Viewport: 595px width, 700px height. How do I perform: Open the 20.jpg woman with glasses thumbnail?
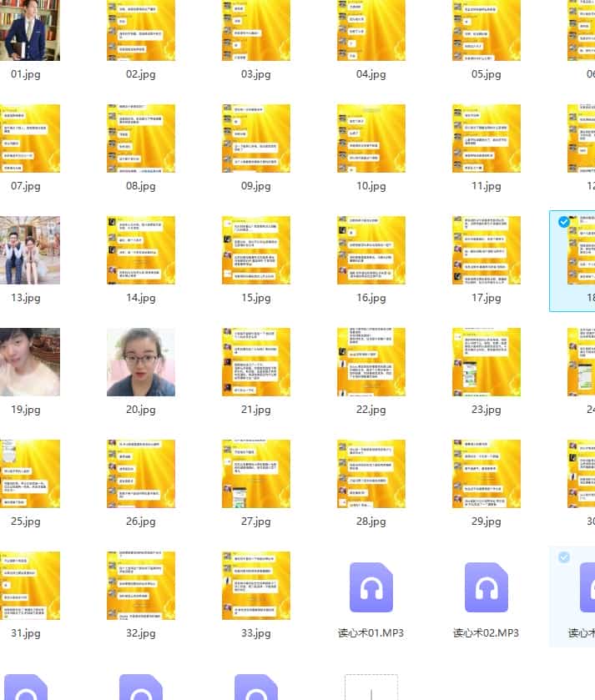pos(141,362)
